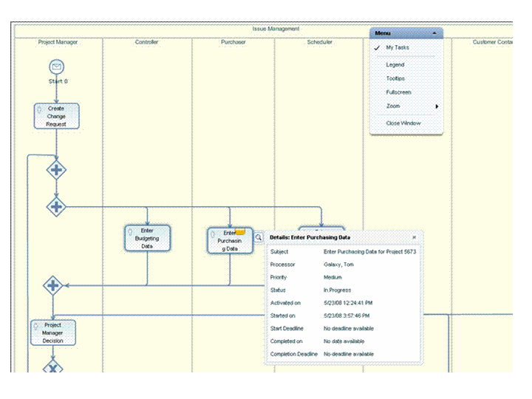Click the Start event envelope icon
Viewport: 532px width, 399px height.
(56, 67)
